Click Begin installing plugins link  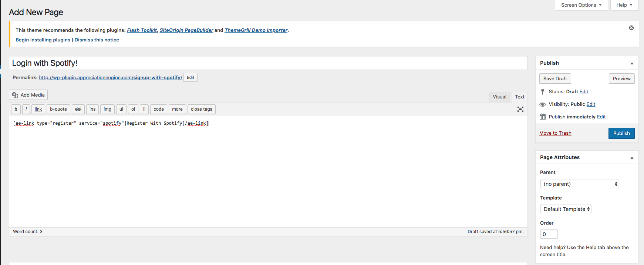(43, 40)
